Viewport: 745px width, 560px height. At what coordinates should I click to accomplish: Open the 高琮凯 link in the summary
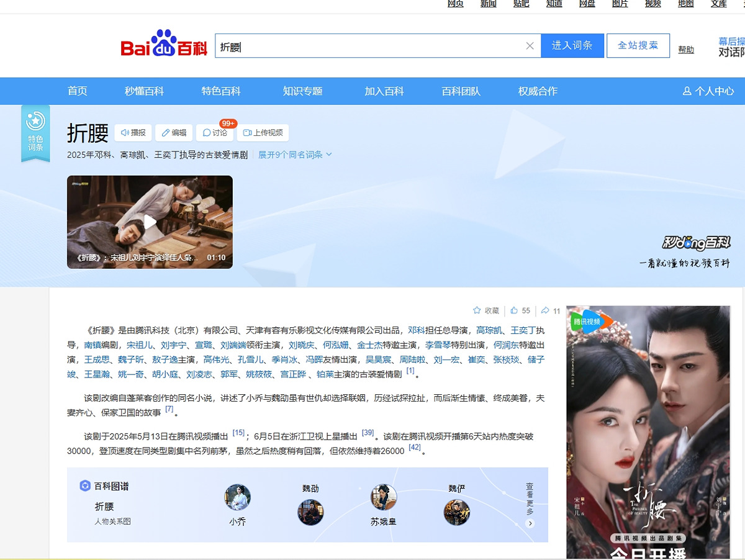489,330
